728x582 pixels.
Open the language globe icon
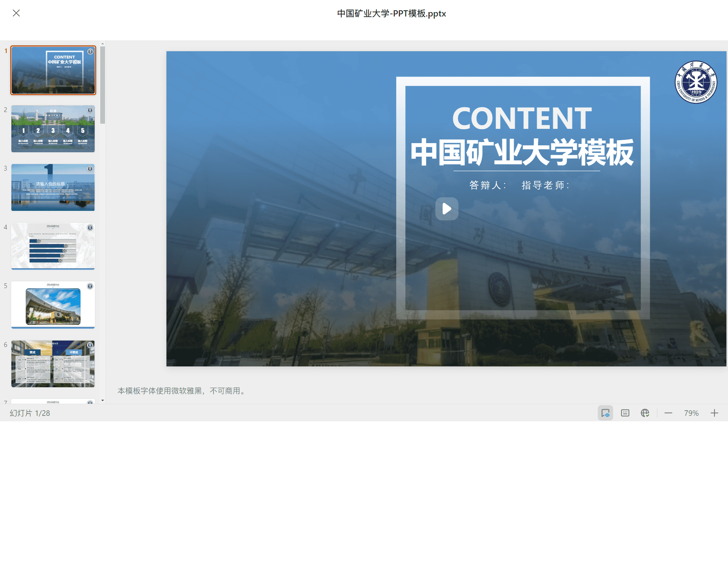click(x=645, y=413)
